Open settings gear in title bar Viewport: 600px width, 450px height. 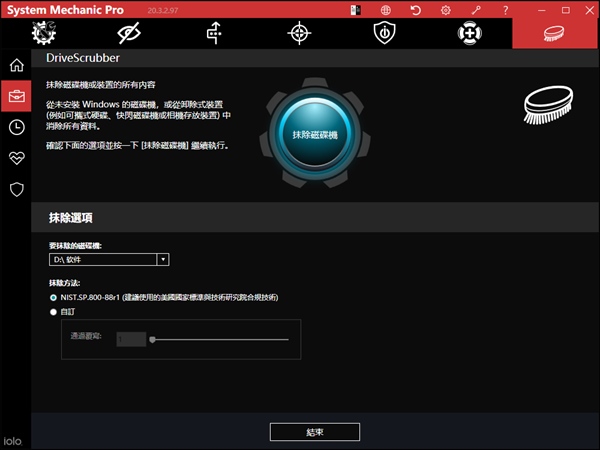pyautogui.click(x=446, y=10)
